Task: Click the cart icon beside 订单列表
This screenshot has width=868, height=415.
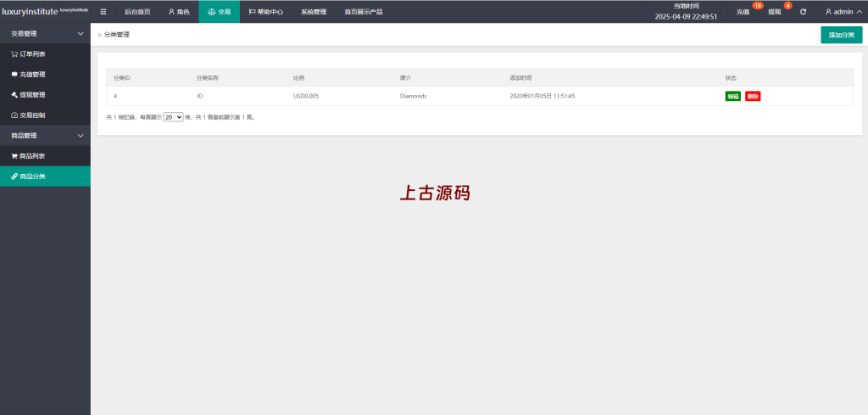Action: [14, 53]
